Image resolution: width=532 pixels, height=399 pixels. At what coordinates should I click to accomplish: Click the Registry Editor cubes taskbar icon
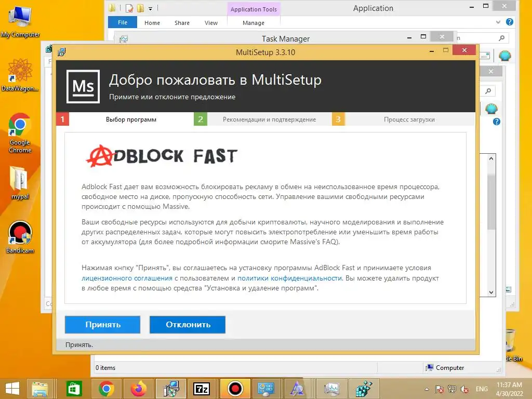coord(363,389)
